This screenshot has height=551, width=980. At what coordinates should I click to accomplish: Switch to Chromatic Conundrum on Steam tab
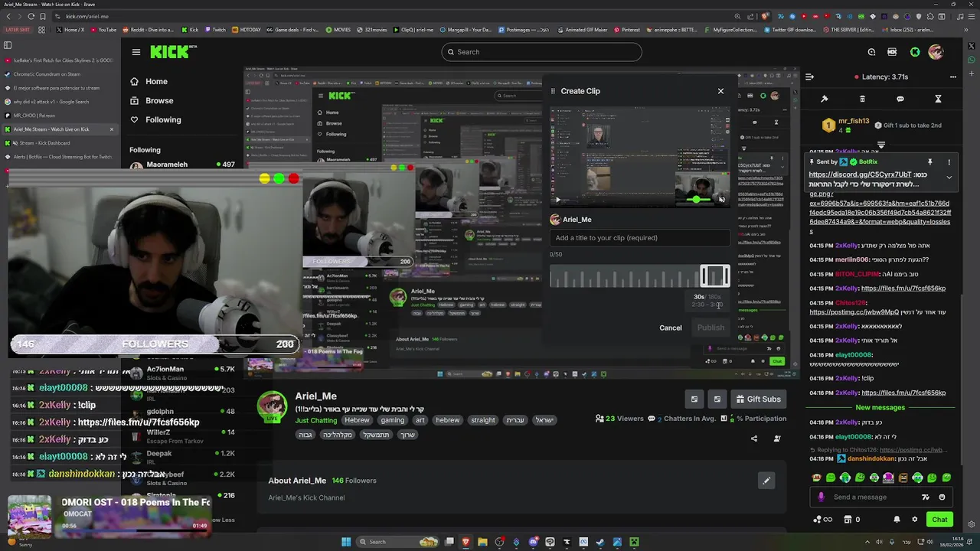click(60, 74)
